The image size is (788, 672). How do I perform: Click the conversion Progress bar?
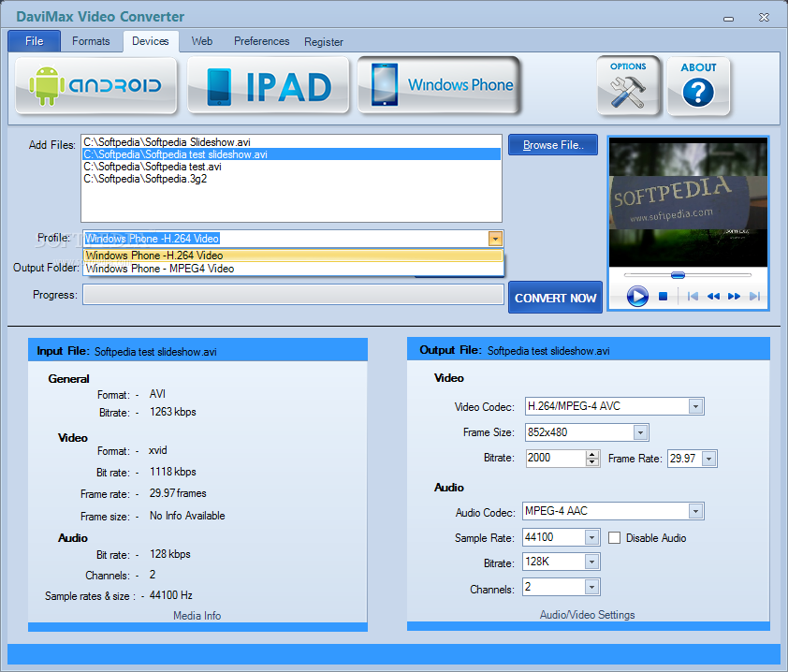[x=294, y=295]
